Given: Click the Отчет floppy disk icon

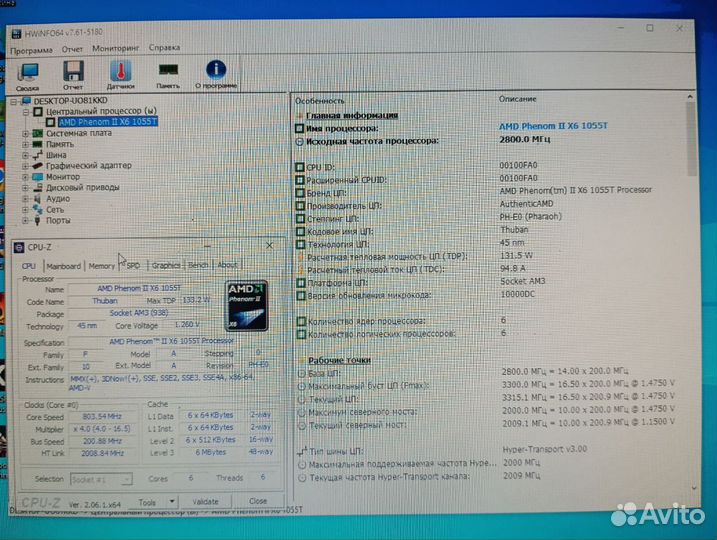Looking at the screenshot, I should pos(73,71).
